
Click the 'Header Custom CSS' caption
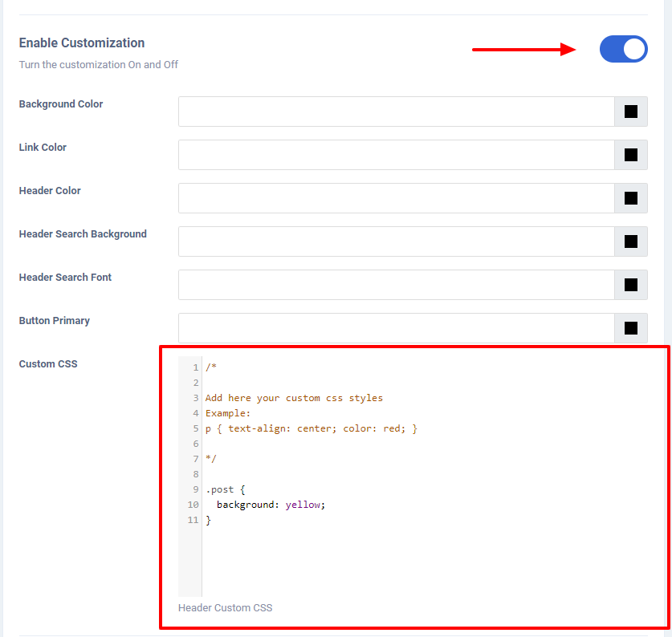tap(226, 608)
